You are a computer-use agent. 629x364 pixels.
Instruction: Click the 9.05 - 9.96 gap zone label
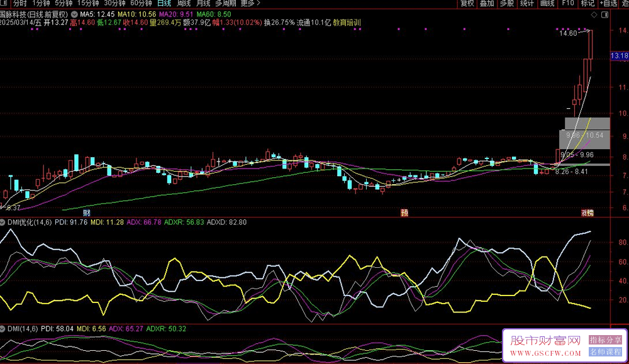pyautogui.click(x=577, y=155)
